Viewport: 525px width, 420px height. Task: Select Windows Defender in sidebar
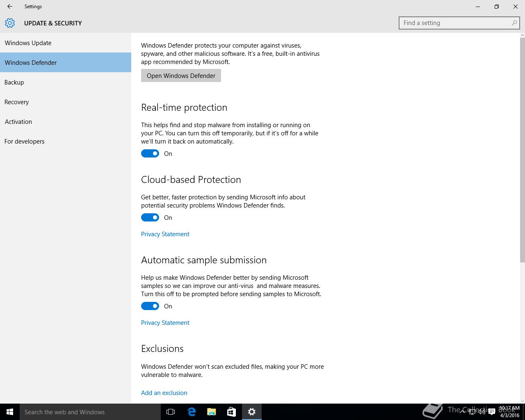point(66,62)
